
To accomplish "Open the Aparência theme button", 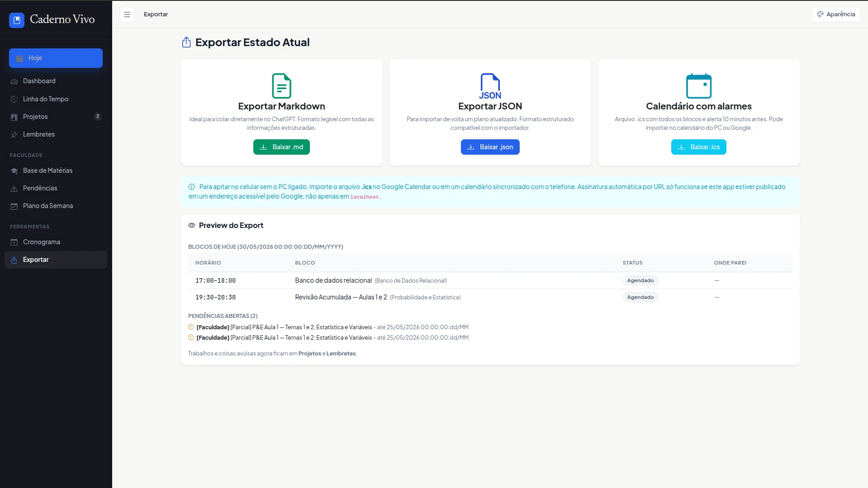I will click(836, 14).
